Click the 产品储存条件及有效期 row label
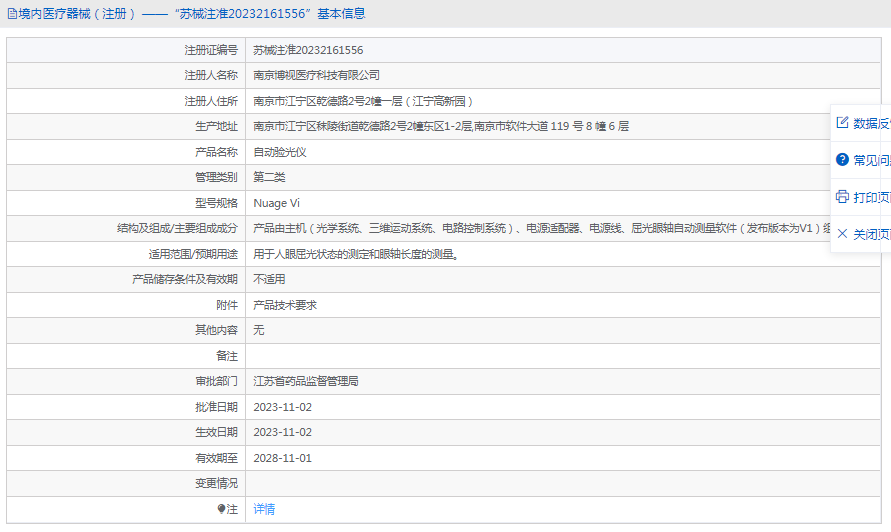The width and height of the screenshot is (891, 532). [185, 279]
